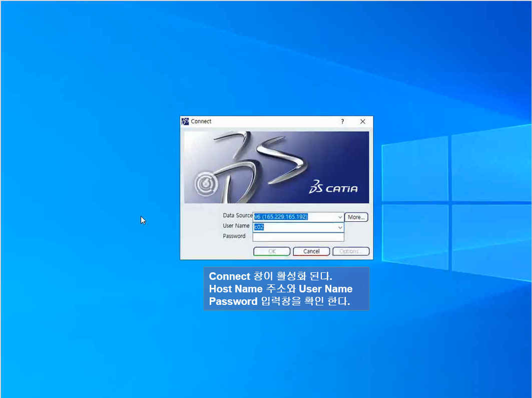The width and height of the screenshot is (532, 398).
Task: Close the Connect dialog window
Action: coord(363,121)
